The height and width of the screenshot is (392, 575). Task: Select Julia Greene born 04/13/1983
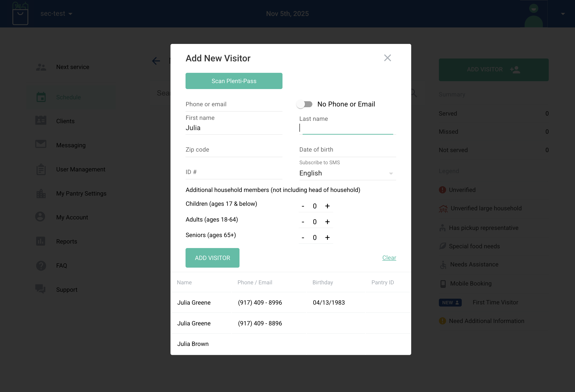point(291,302)
